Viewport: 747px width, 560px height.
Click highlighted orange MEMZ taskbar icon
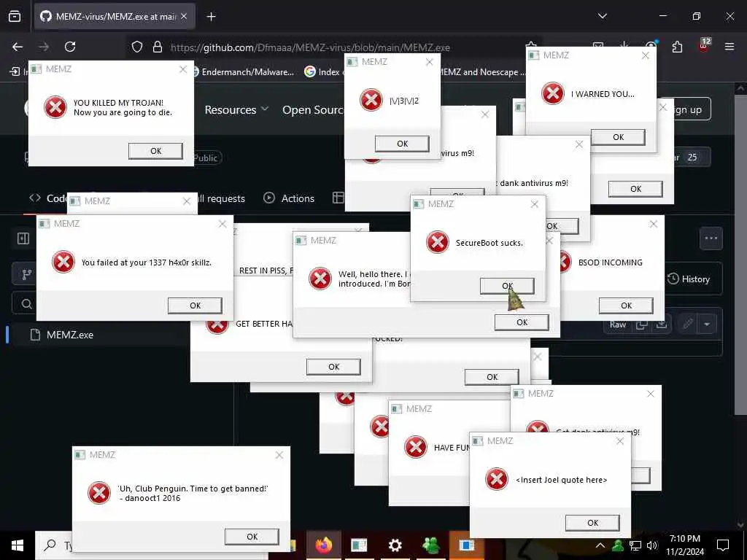tap(466, 545)
